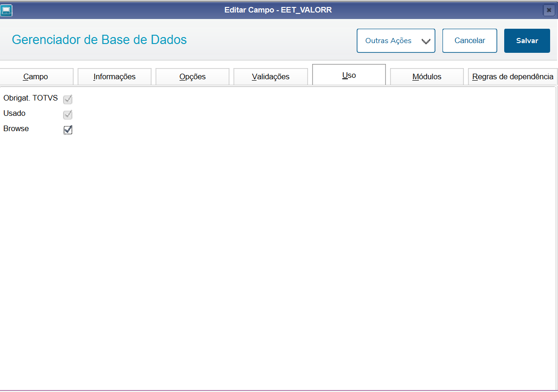Save changes with the Salvar button

[527, 41]
